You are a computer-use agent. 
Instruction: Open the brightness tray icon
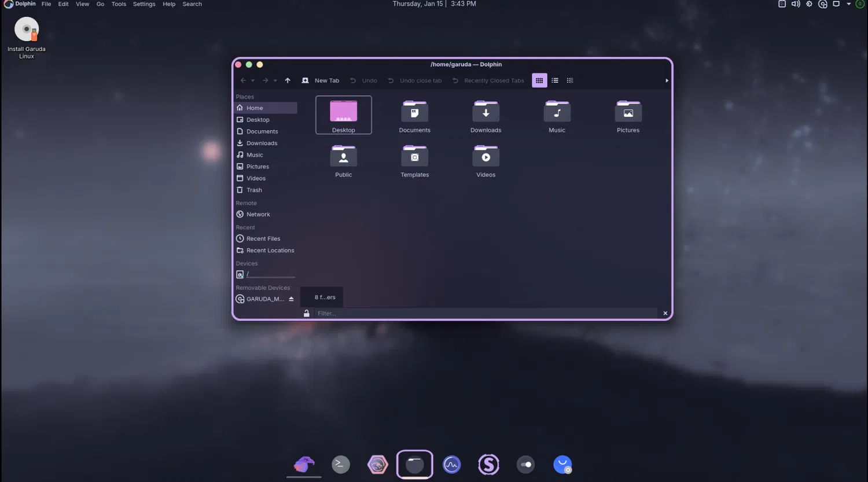(809, 4)
